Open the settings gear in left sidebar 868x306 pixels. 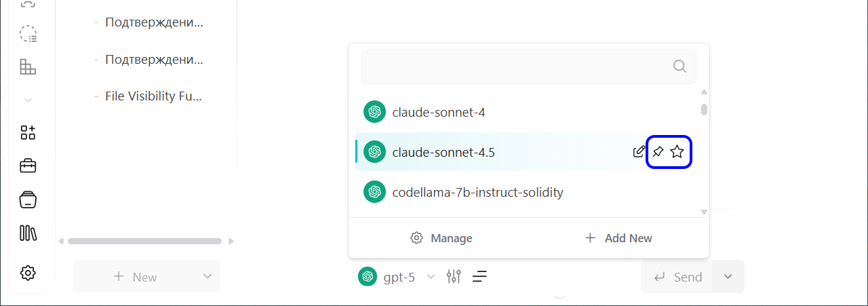click(28, 273)
